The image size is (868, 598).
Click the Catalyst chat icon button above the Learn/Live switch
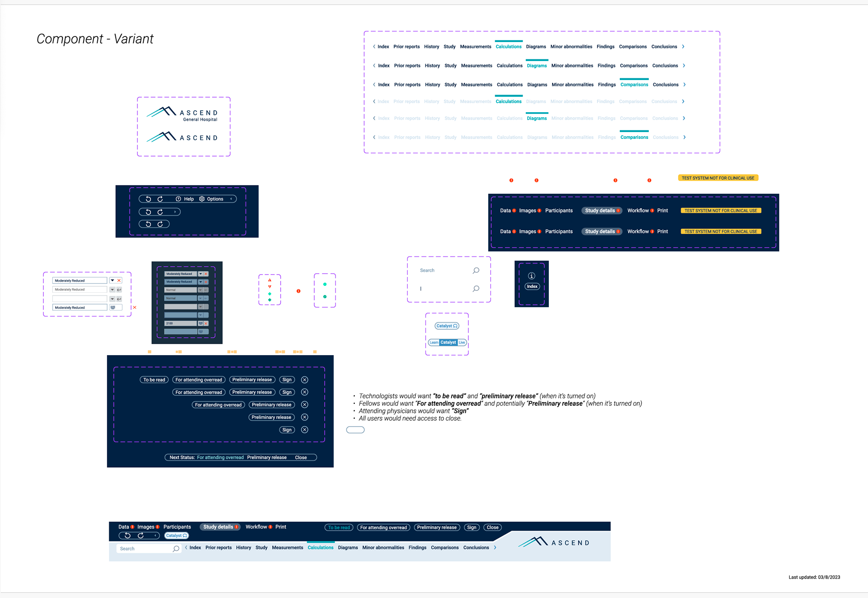447,326
